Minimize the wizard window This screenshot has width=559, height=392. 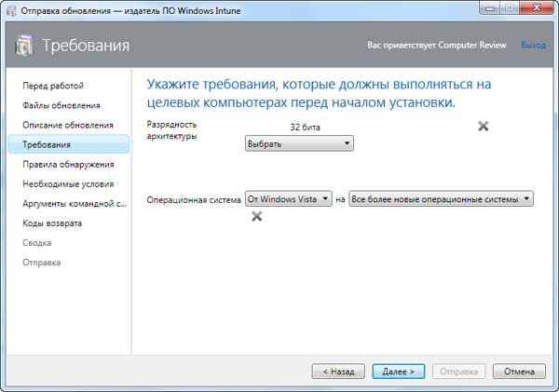(491, 7)
